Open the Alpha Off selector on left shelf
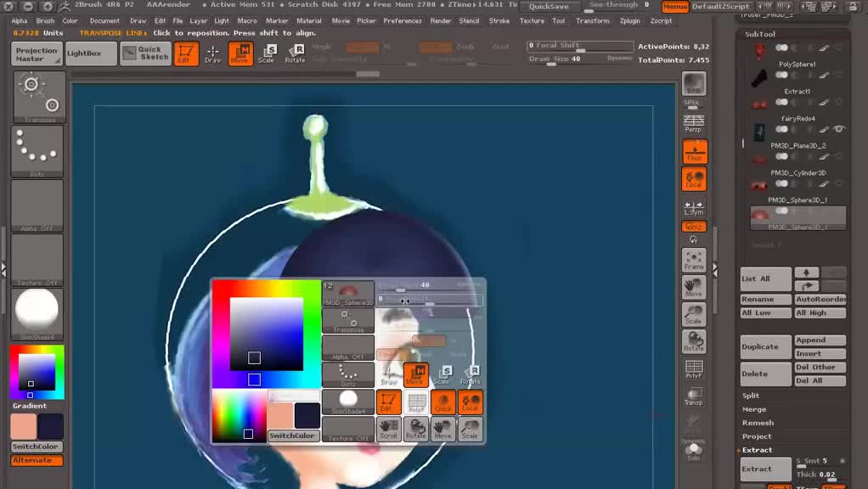Screen dimensions: 868x489 point(37,205)
